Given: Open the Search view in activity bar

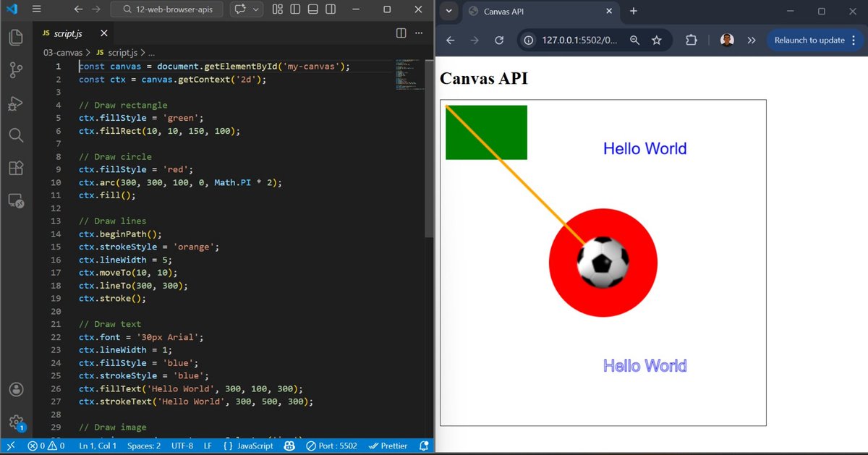Looking at the screenshot, I should 16,136.
